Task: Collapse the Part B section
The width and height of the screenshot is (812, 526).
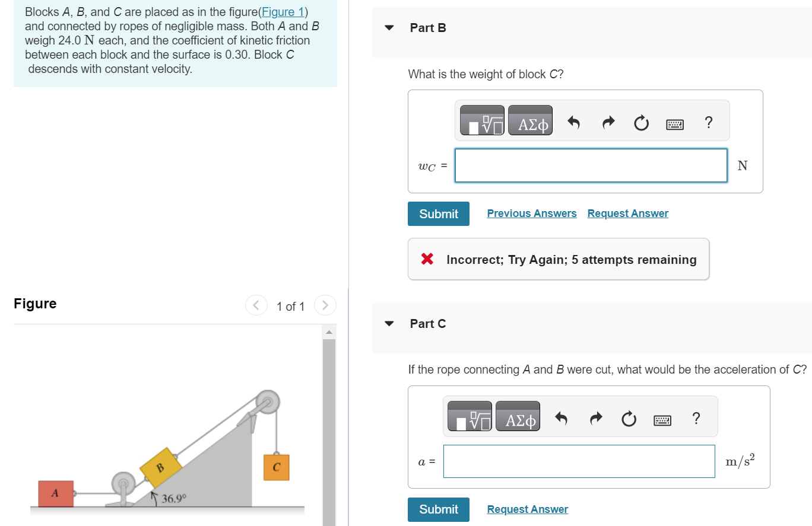Action: point(389,27)
